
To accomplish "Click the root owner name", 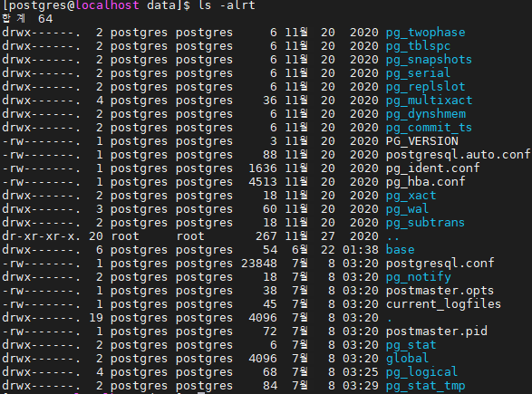I will [x=125, y=236].
